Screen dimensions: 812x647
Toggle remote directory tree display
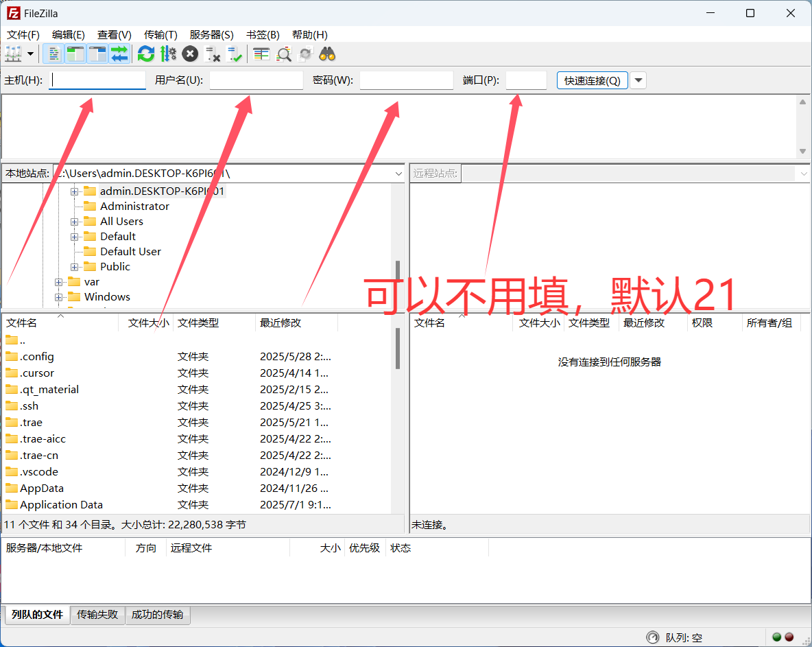click(x=97, y=54)
